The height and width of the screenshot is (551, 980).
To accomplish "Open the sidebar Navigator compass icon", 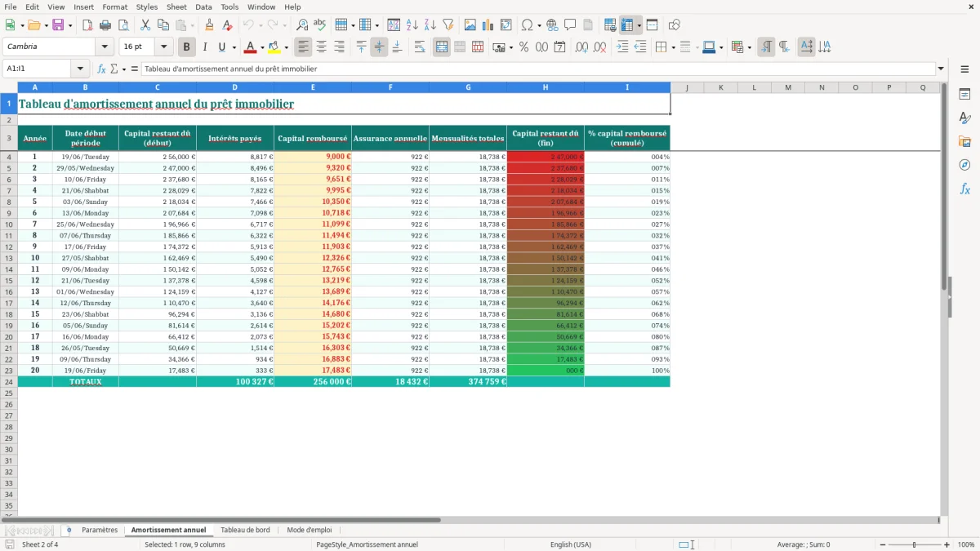I will click(964, 165).
